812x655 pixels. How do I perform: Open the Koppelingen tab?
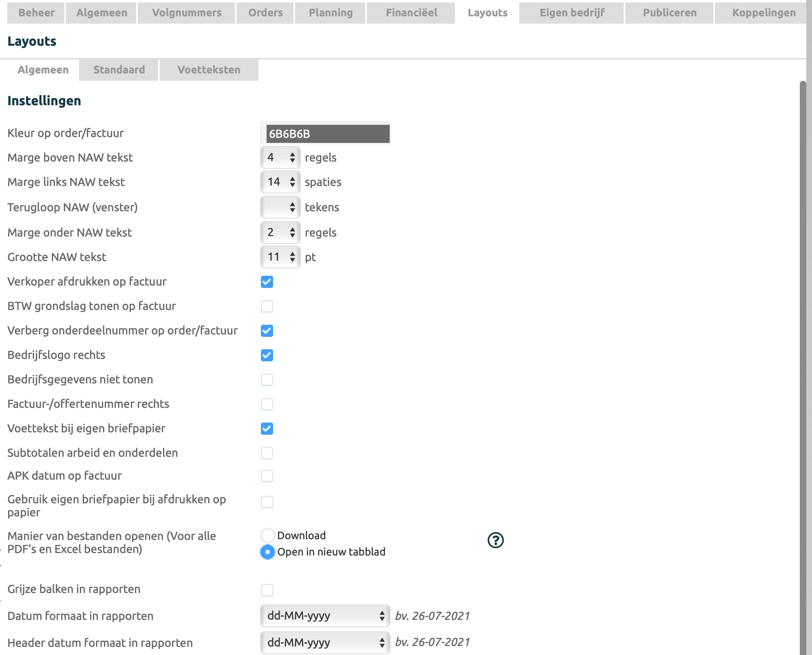click(763, 13)
